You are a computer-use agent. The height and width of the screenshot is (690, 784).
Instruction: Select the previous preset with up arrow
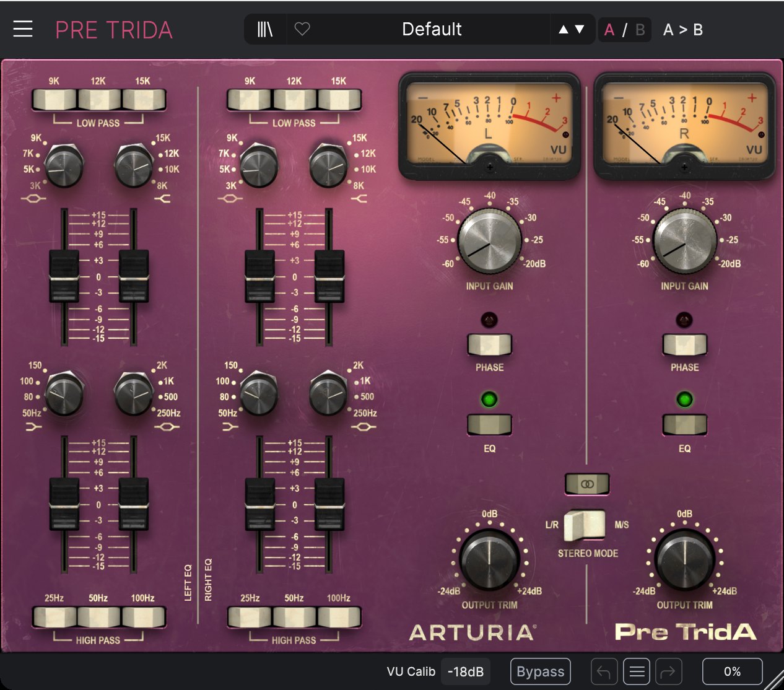point(564,29)
